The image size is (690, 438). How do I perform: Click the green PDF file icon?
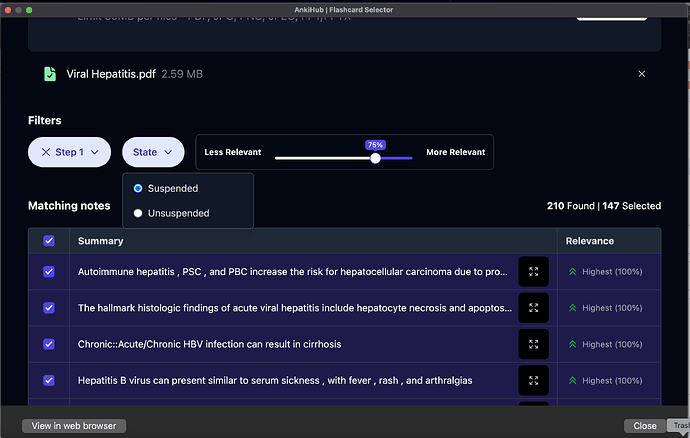(x=50, y=74)
